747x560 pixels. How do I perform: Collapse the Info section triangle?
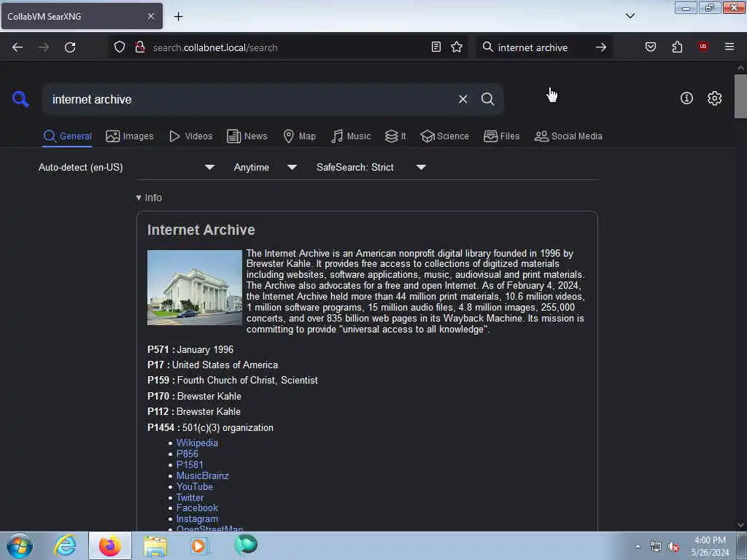[x=139, y=198]
